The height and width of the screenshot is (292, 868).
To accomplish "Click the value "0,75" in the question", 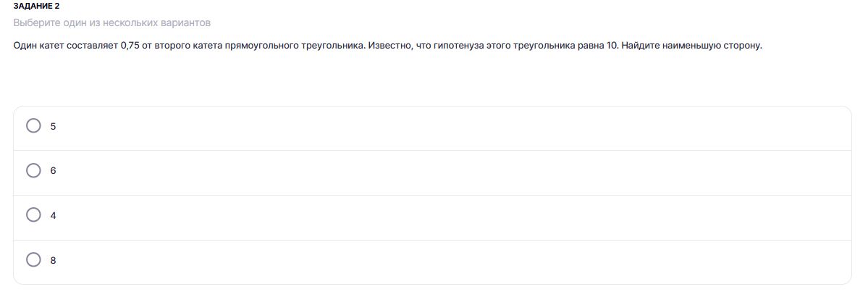I will [x=130, y=46].
